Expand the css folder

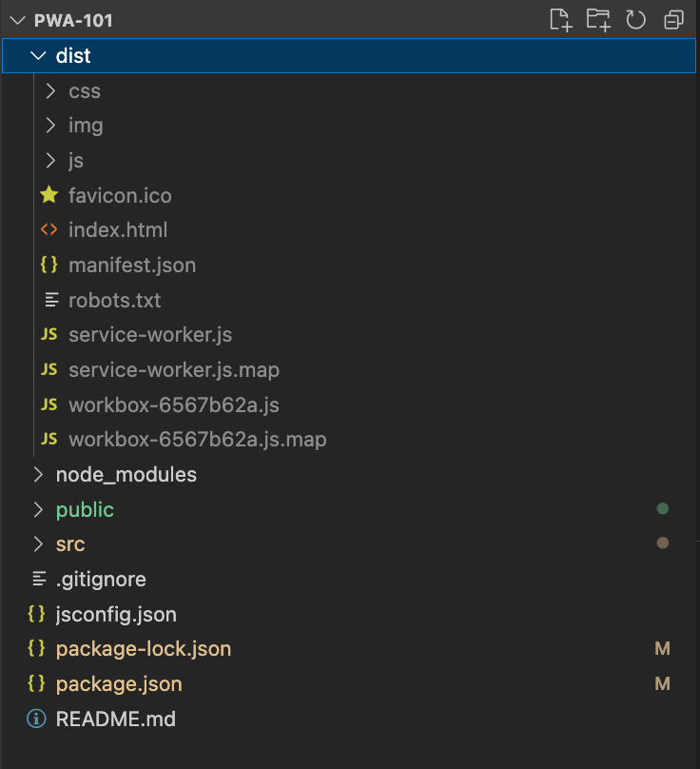[50, 91]
